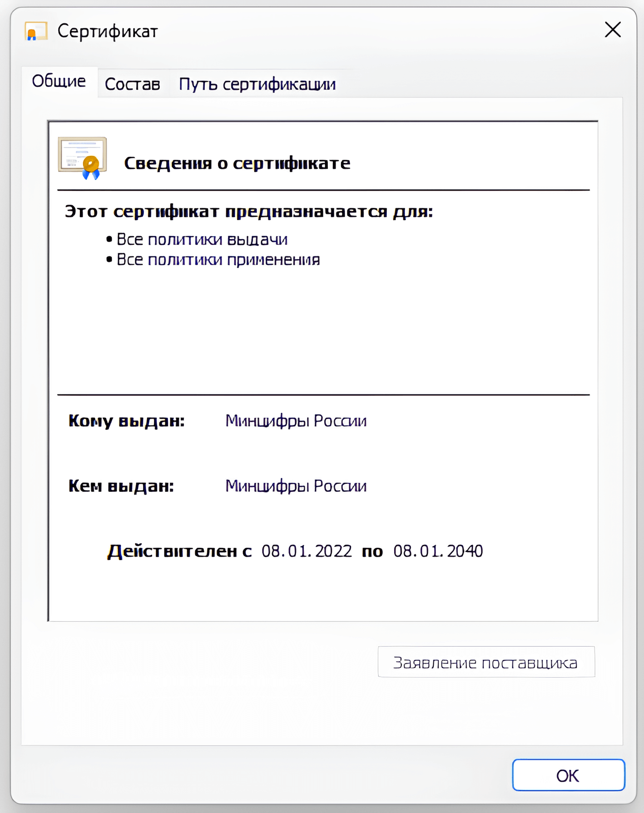644x813 pixels.
Task: Click the Сертификат window title text
Action: click(x=108, y=31)
